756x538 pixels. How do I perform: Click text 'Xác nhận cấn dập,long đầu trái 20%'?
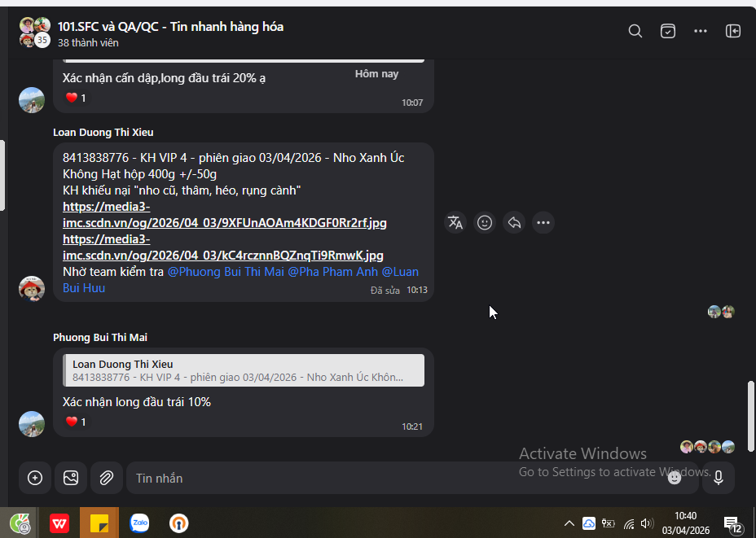point(160,78)
